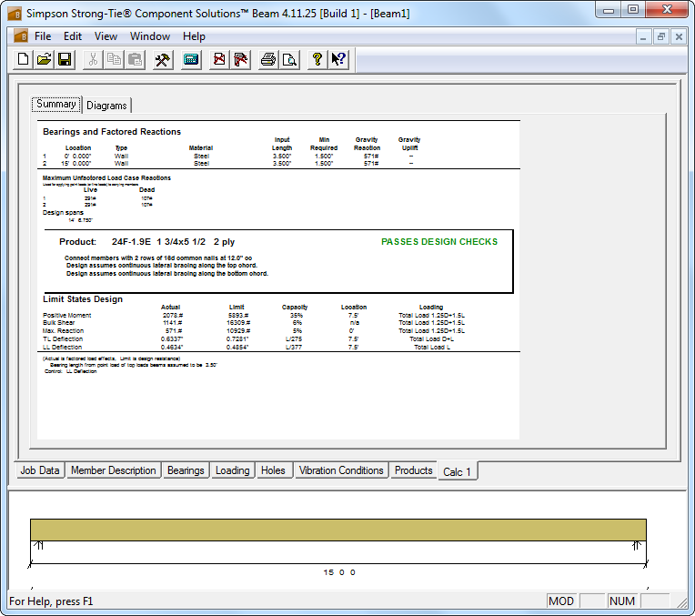The image size is (695, 616).
Task: Click the red-crossed multiple pages icon
Action: click(240, 59)
